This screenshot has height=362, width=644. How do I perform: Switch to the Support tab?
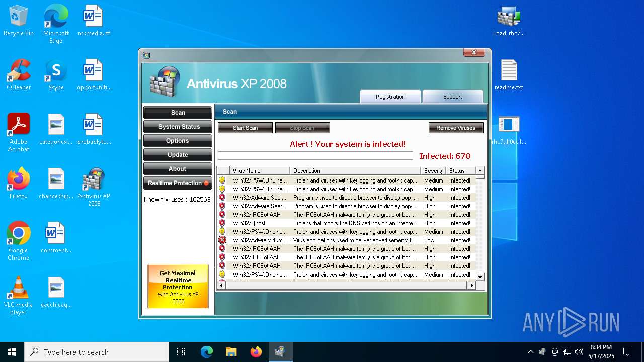tap(453, 97)
